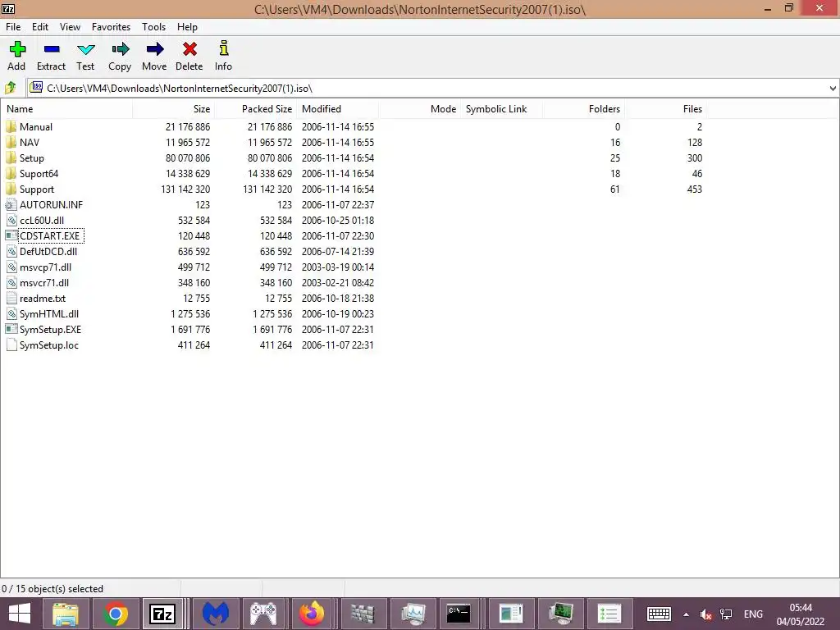Run Test on the archive
Viewport: 840px width, 630px height.
click(85, 57)
